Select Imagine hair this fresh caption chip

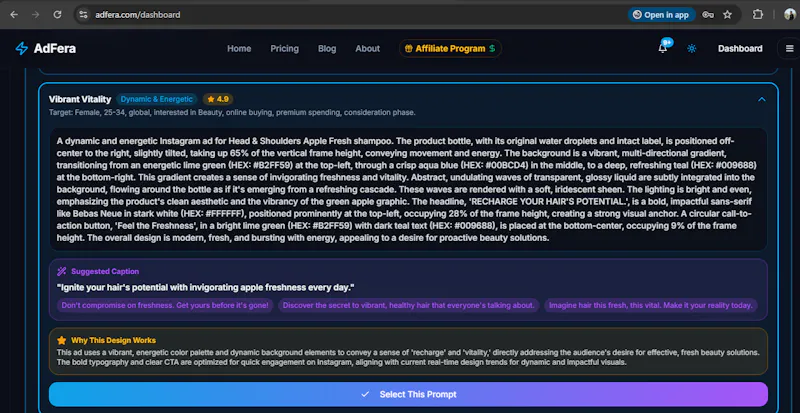click(x=651, y=305)
